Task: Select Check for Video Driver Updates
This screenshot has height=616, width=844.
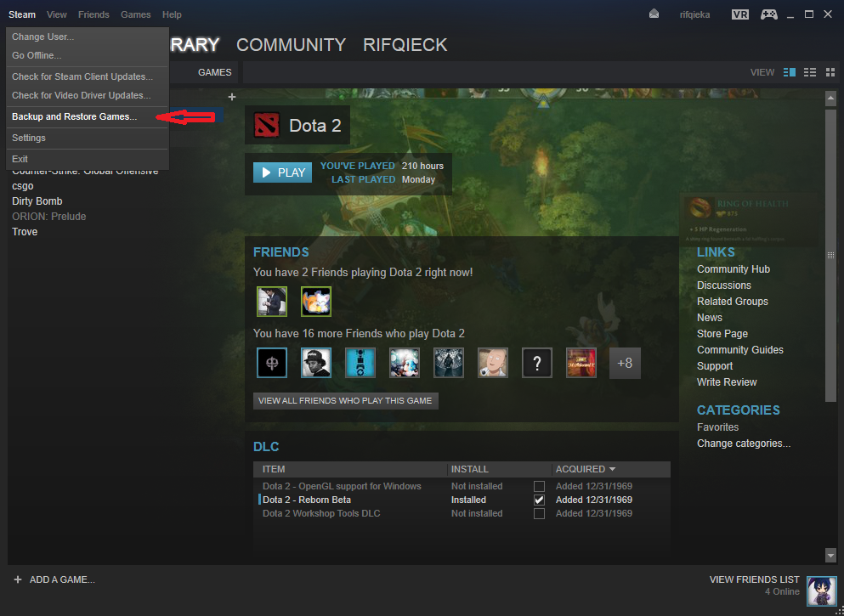Action: (88, 95)
